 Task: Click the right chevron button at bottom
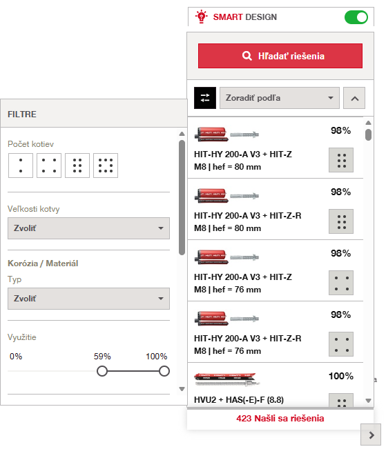pos(371,435)
